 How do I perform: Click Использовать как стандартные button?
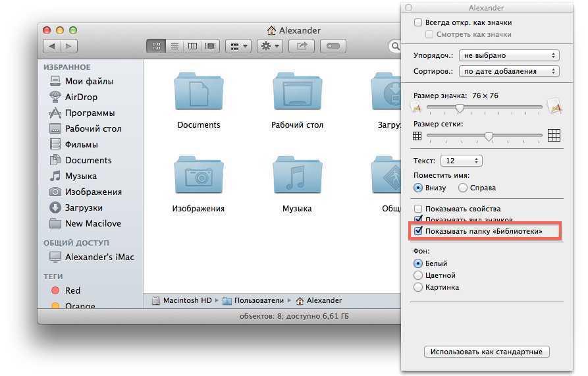click(x=487, y=352)
